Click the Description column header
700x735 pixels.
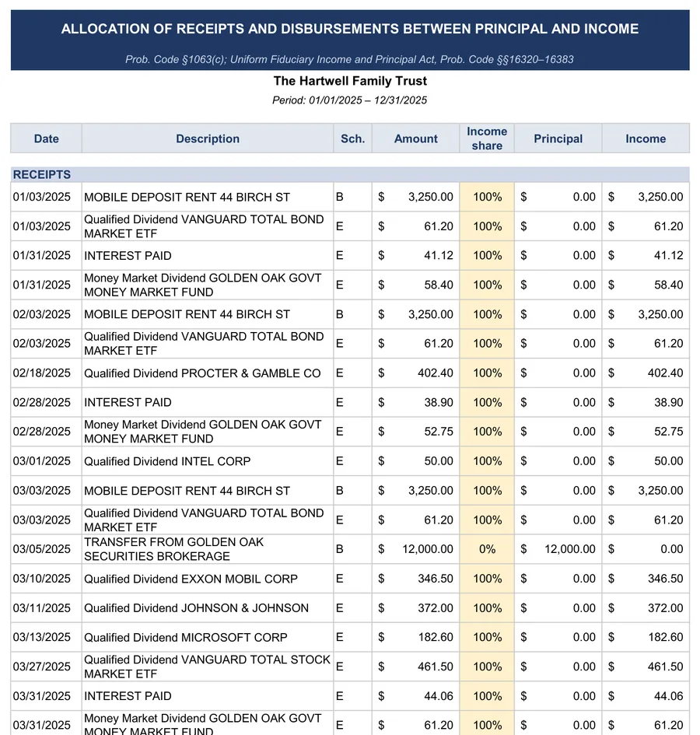(208, 138)
